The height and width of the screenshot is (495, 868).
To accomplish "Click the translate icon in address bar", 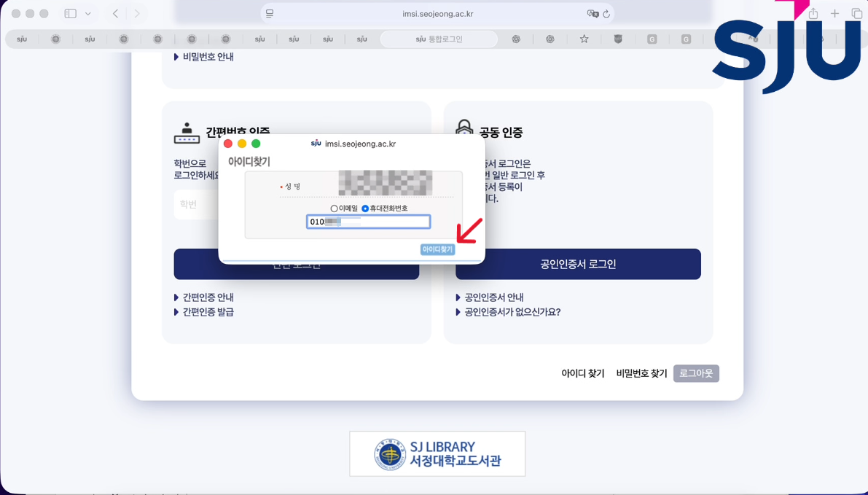I will click(x=593, y=14).
